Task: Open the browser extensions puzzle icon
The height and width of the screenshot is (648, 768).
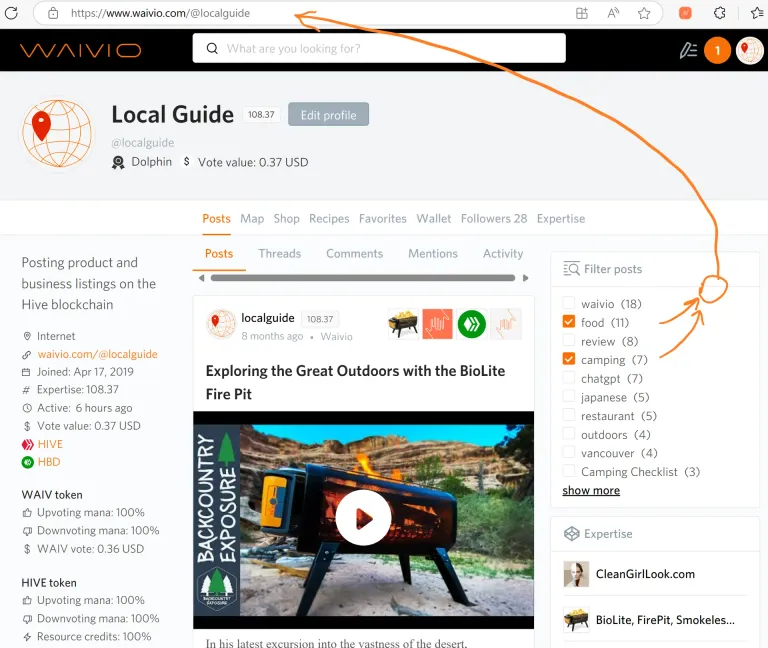Action: [719, 13]
